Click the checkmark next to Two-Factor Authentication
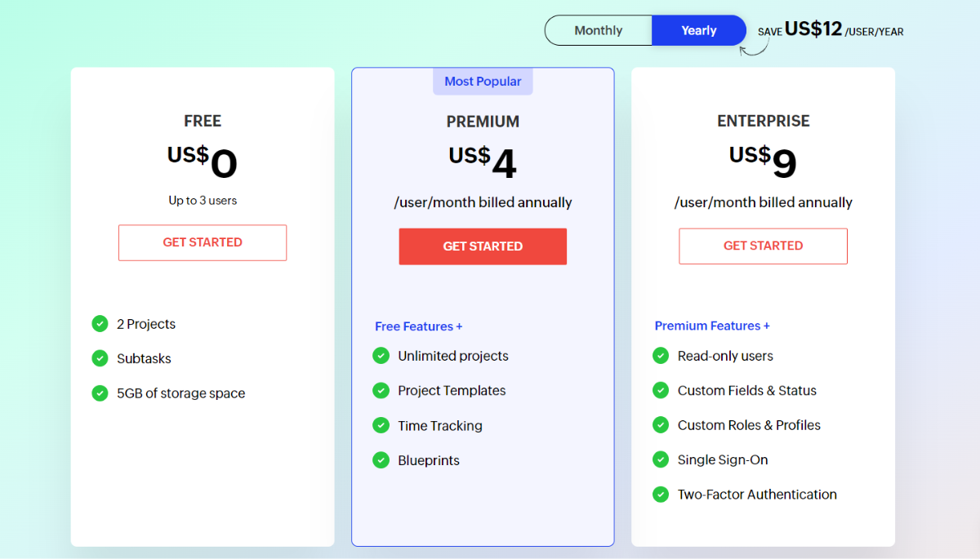The image size is (980, 559). click(661, 494)
